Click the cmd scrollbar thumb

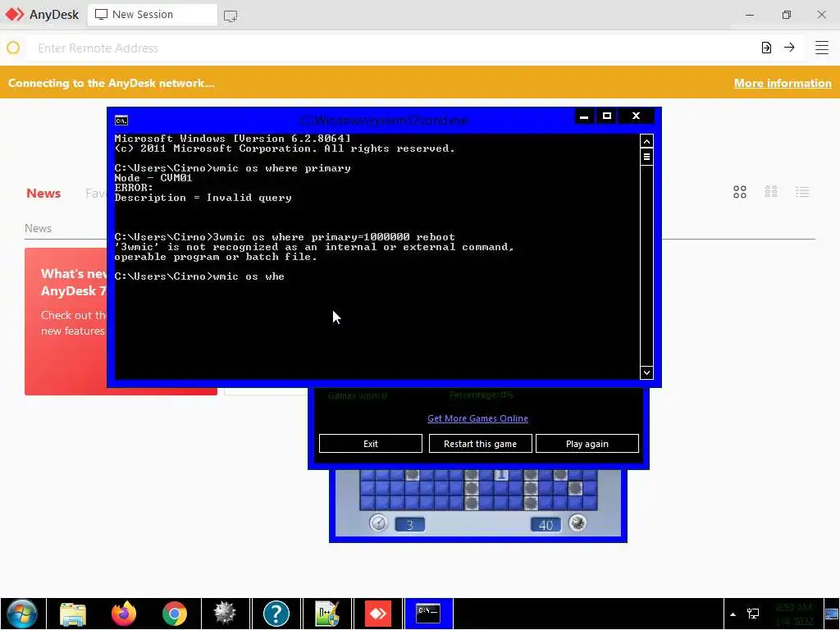(x=646, y=157)
